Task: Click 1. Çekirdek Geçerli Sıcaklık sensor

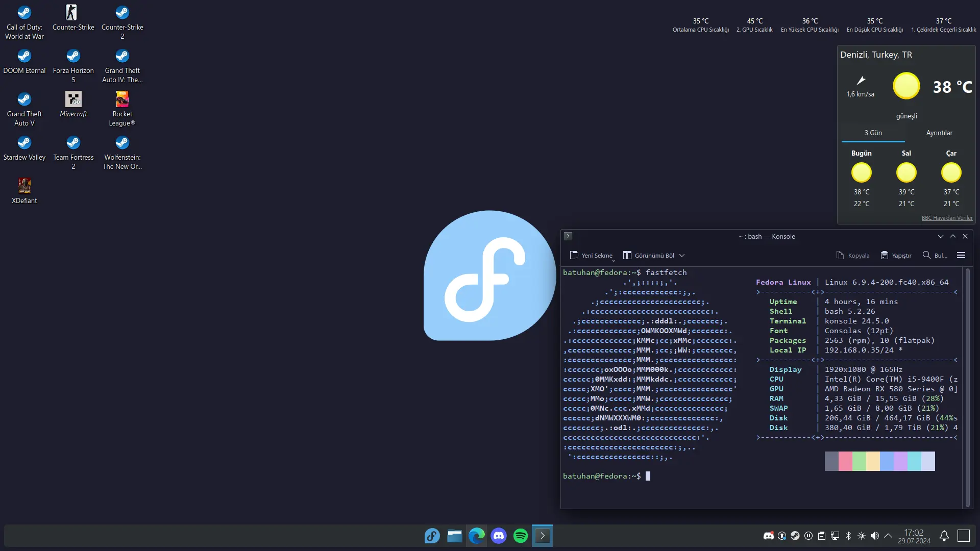Action: pos(944,26)
